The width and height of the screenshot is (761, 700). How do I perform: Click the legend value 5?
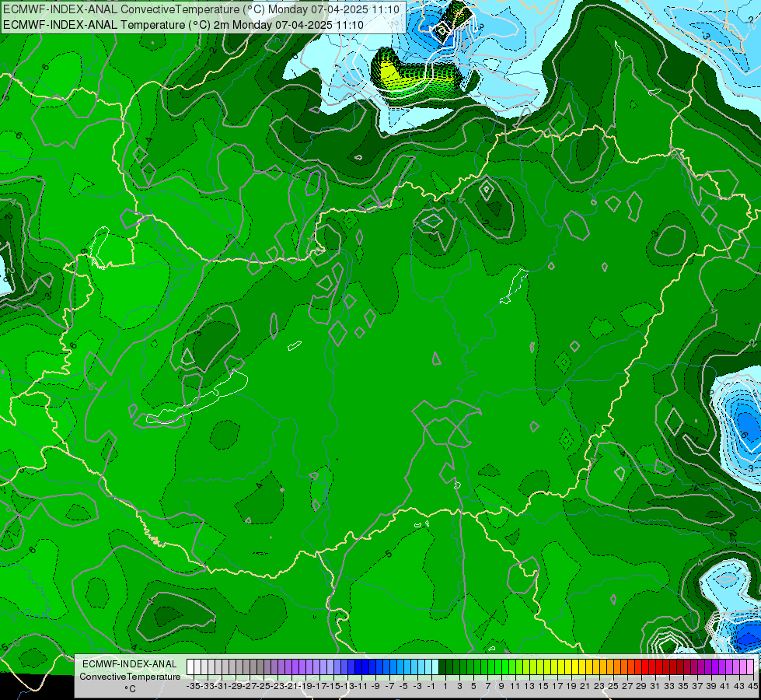point(473,686)
